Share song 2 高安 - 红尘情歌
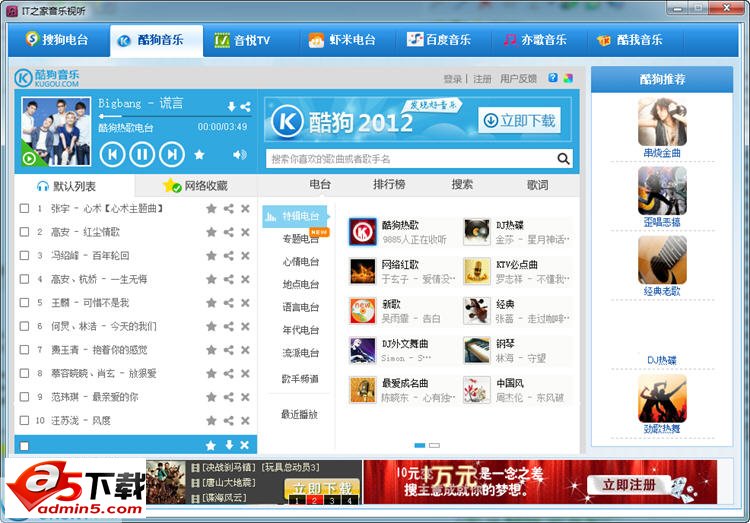750x523 pixels. [229, 232]
